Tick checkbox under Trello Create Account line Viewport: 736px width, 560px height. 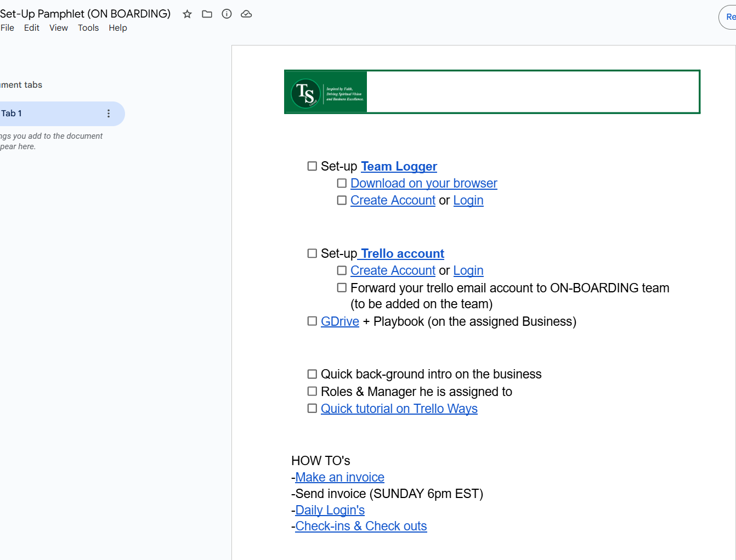click(x=342, y=270)
